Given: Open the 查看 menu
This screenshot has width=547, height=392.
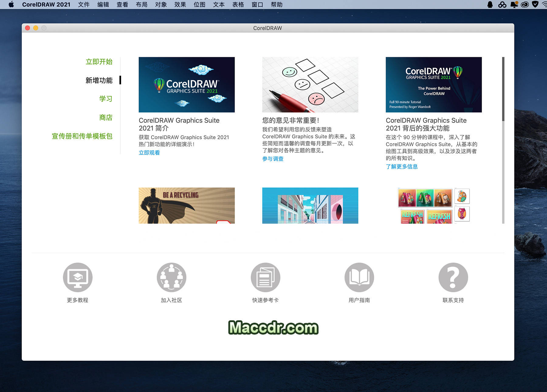Looking at the screenshot, I should click(122, 4).
